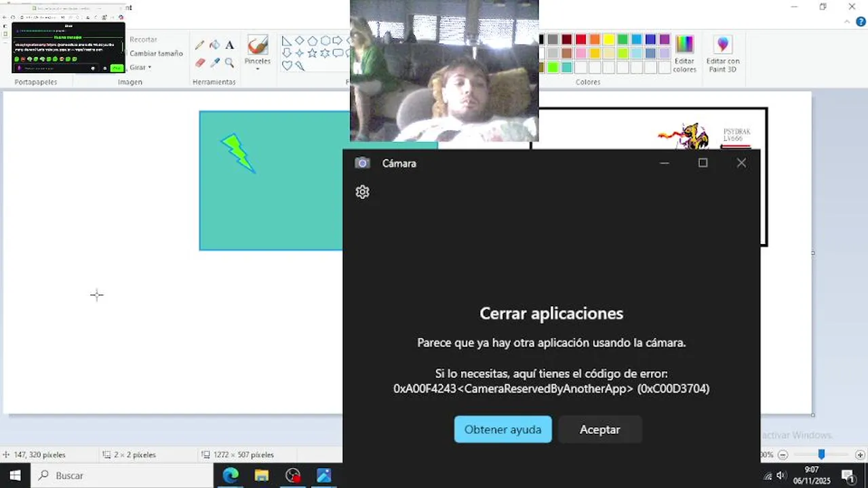Pick the lime color swatch
This screenshot has width=868, height=488.
(x=623, y=53)
